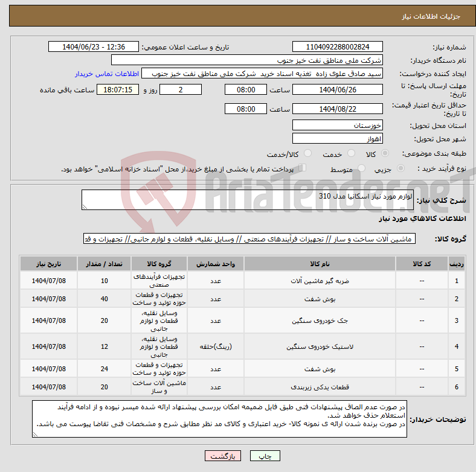The height and width of the screenshot is (472, 476).
Task: Click item name ضربه گیر ماشین آلات
Action: (320, 281)
